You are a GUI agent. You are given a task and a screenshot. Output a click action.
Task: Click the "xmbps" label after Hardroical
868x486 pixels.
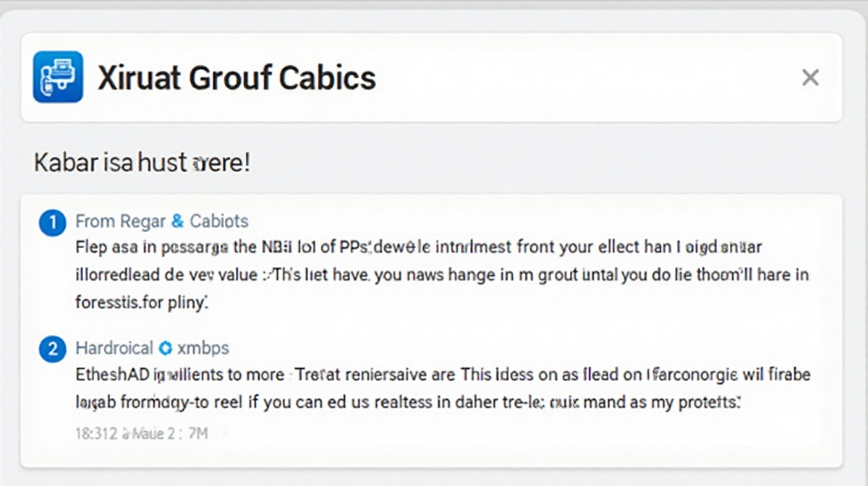(203, 349)
